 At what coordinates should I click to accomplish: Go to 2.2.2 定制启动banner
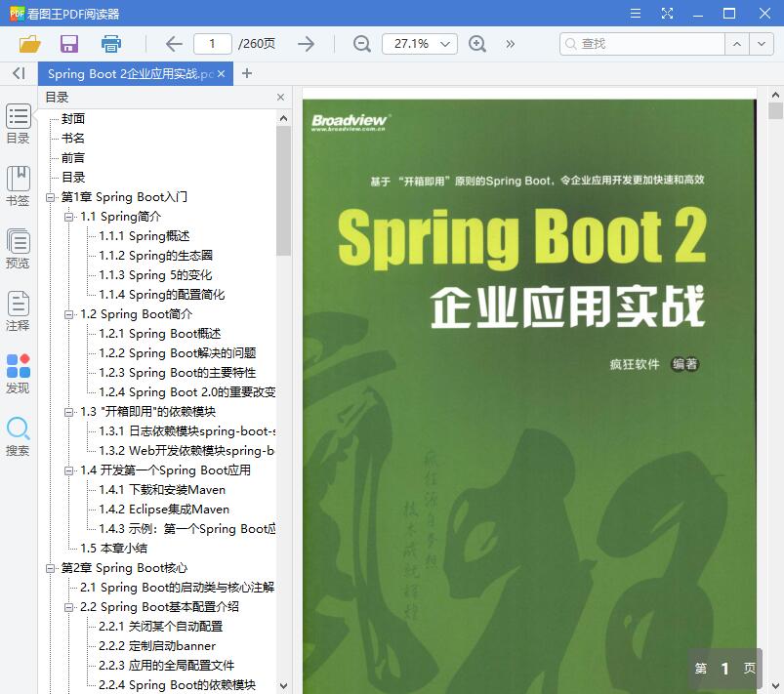click(157, 645)
